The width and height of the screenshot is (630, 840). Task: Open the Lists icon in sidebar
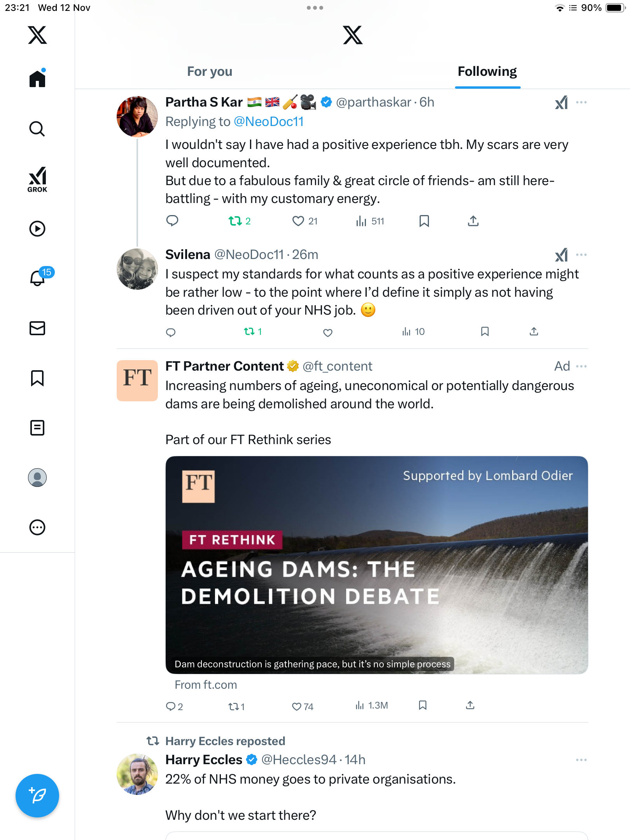click(37, 428)
